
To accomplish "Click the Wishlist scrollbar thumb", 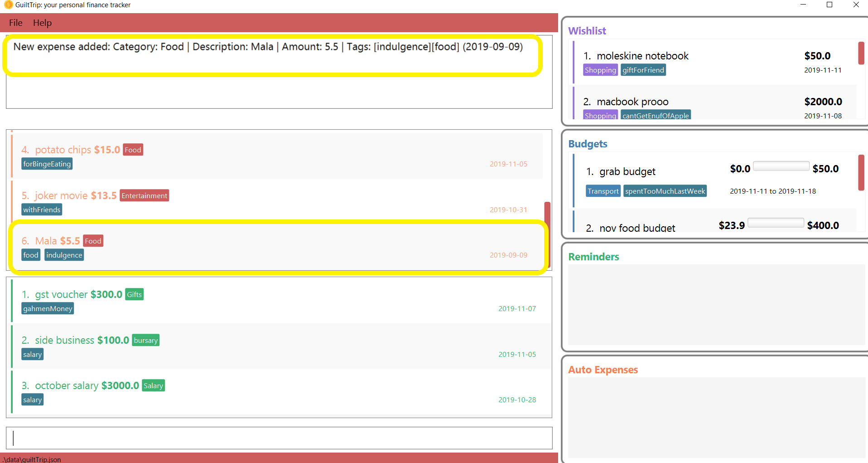I will coord(861,53).
